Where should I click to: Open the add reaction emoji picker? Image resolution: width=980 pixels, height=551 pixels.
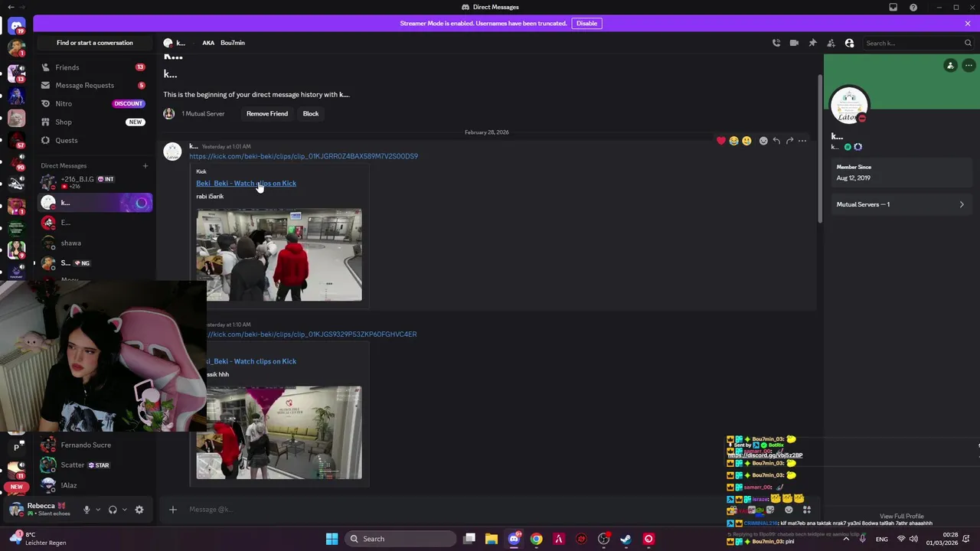coord(763,141)
